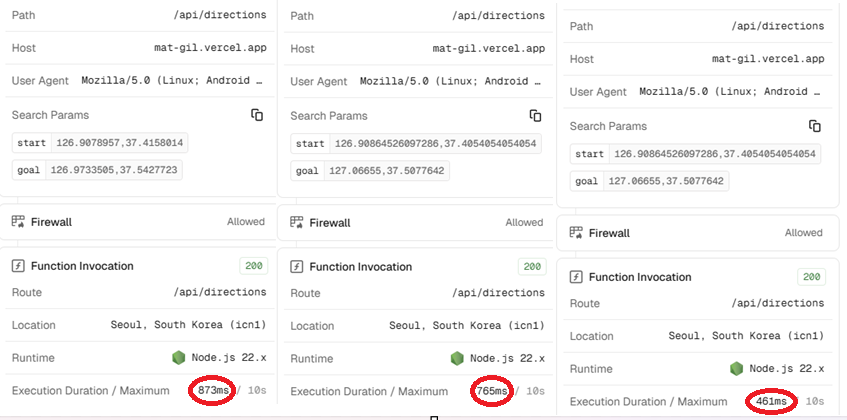Screen dimensions: 847x420
Task: Copy Search Params in middle panel (765ms)
Action: click(535, 116)
